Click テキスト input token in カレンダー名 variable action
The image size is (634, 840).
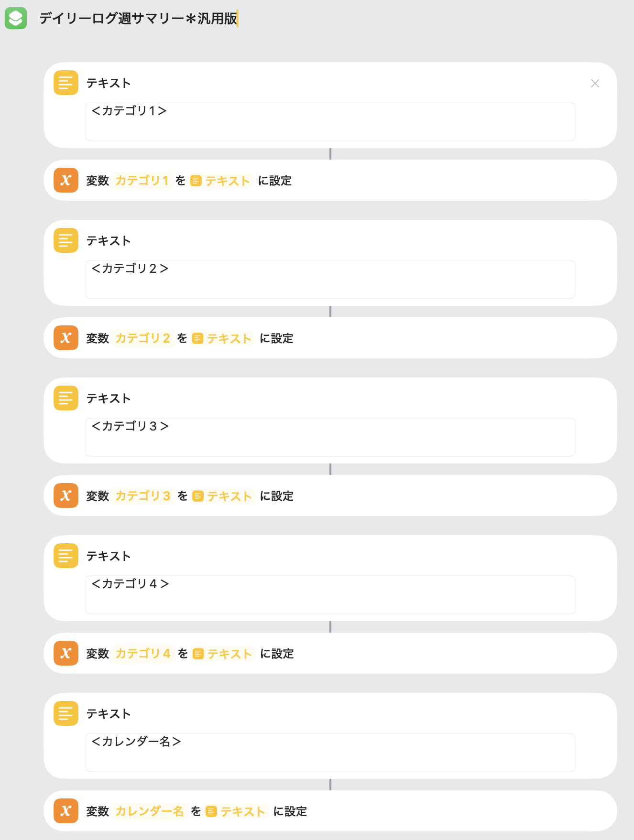[x=236, y=811]
